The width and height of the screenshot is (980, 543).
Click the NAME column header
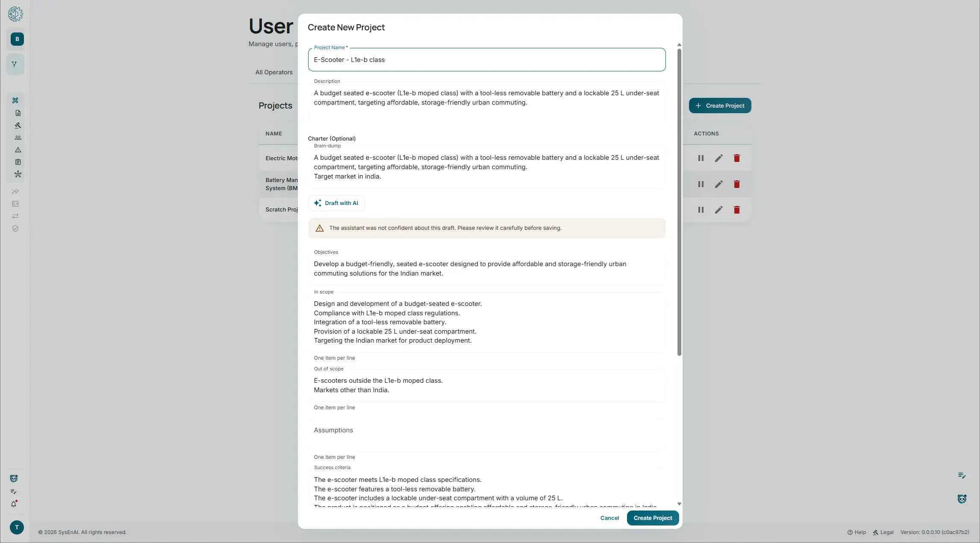point(274,134)
